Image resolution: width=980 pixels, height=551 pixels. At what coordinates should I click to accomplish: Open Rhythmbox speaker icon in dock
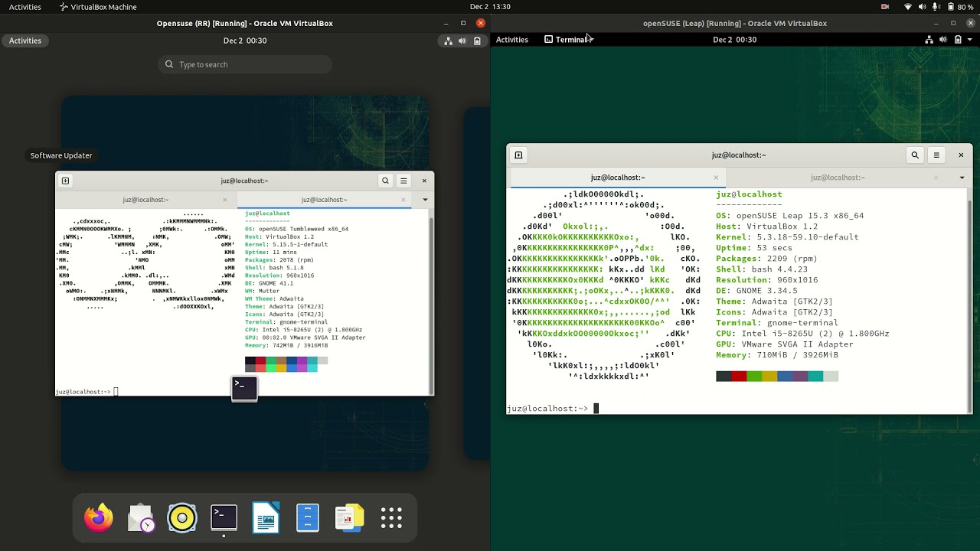point(182,518)
